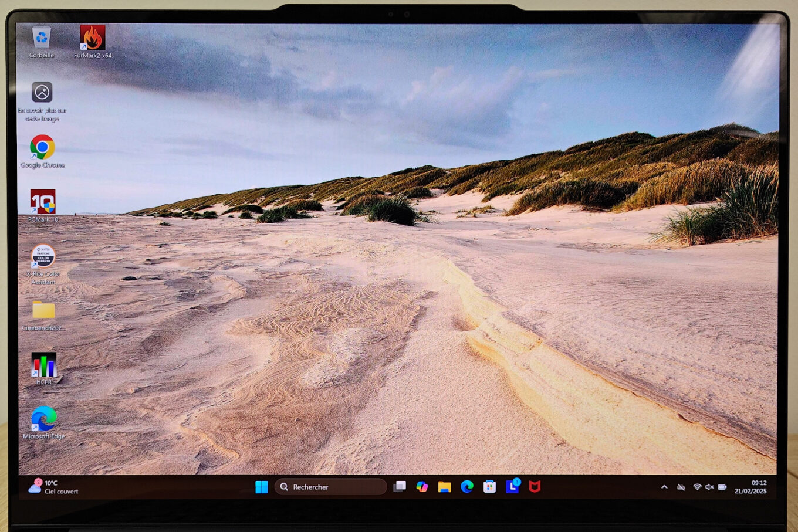Open McAfee from the taskbar

tap(535, 487)
